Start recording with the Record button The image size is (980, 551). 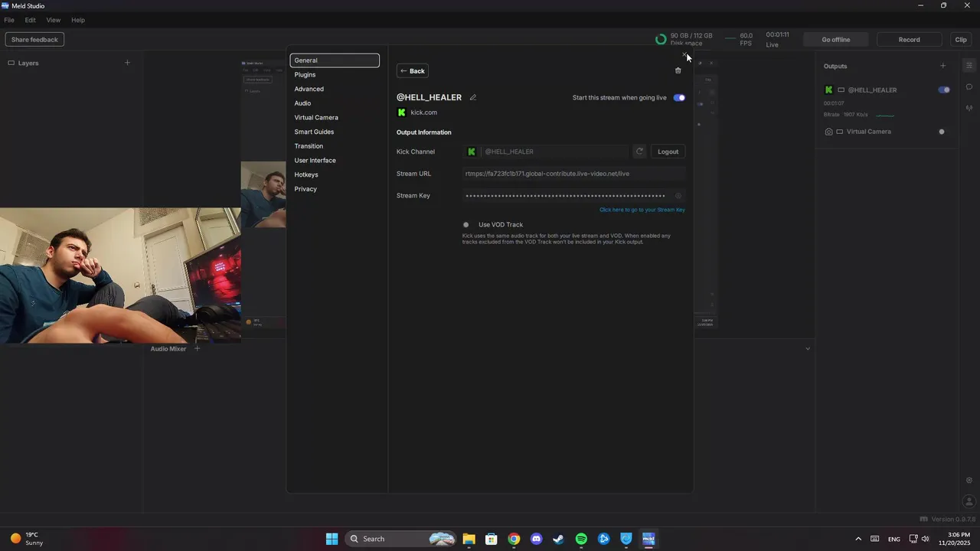pyautogui.click(x=909, y=40)
